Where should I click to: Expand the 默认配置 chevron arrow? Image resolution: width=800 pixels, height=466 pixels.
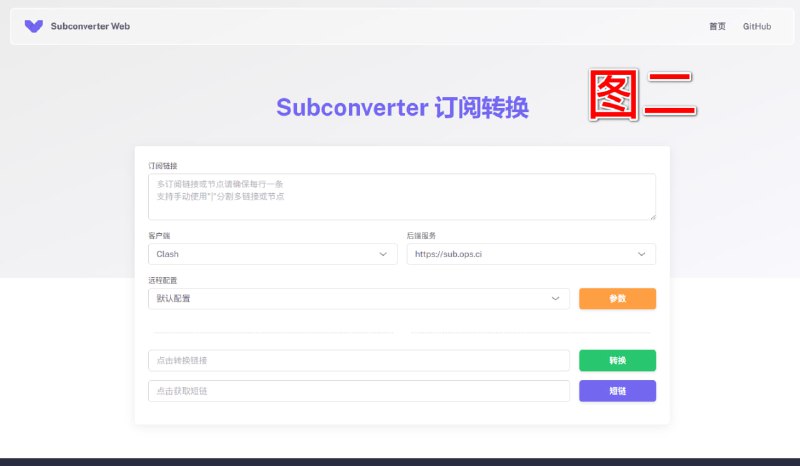point(556,299)
